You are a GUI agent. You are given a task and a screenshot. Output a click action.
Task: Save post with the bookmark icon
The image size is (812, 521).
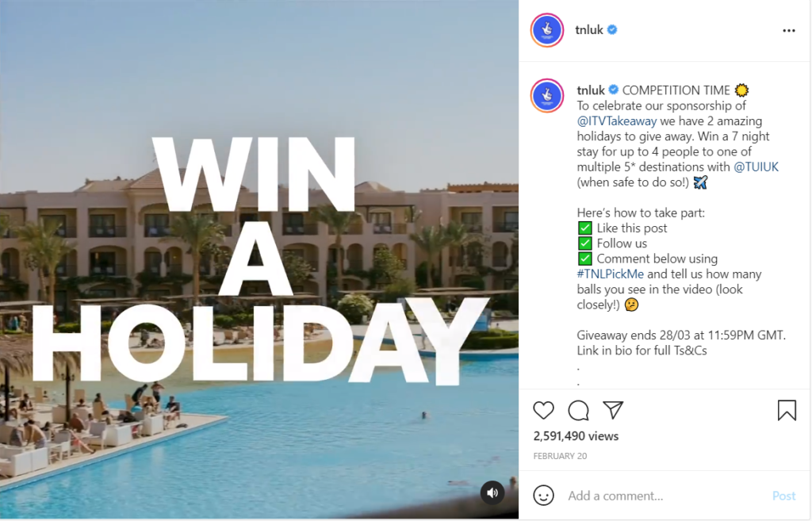(787, 410)
